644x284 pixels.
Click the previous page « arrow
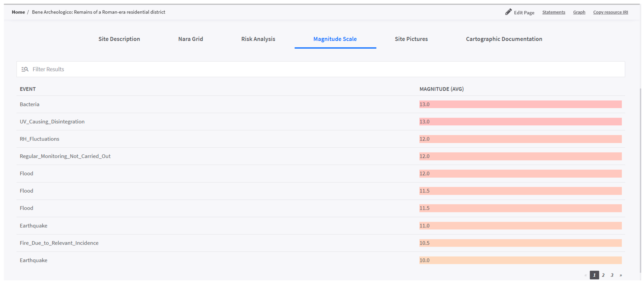[x=585, y=275]
